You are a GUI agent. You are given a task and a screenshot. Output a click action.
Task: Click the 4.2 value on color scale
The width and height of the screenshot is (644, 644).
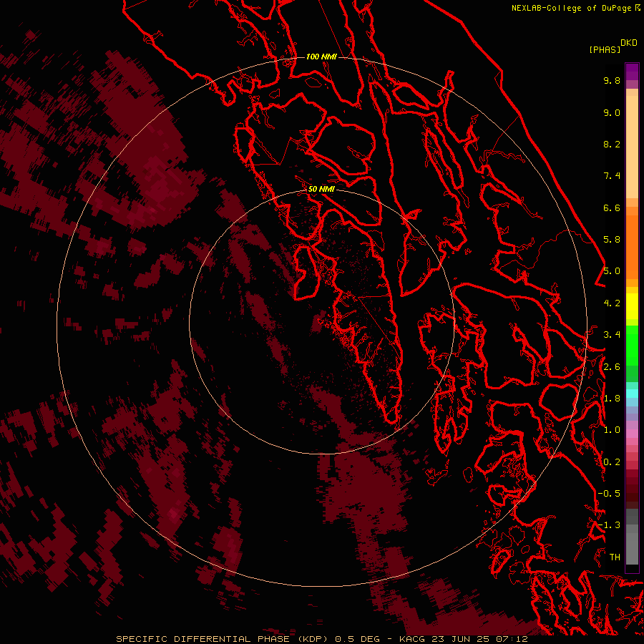(612, 303)
